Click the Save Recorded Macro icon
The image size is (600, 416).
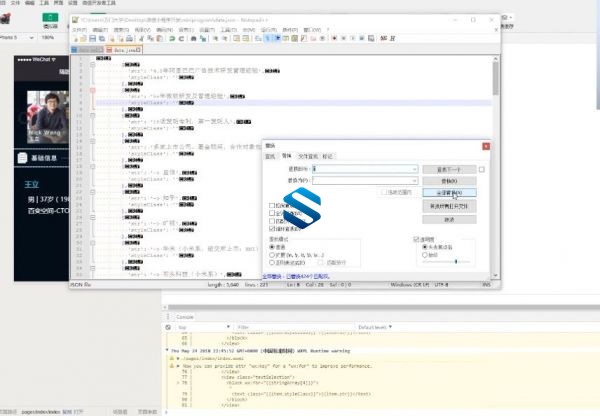coord(371,38)
